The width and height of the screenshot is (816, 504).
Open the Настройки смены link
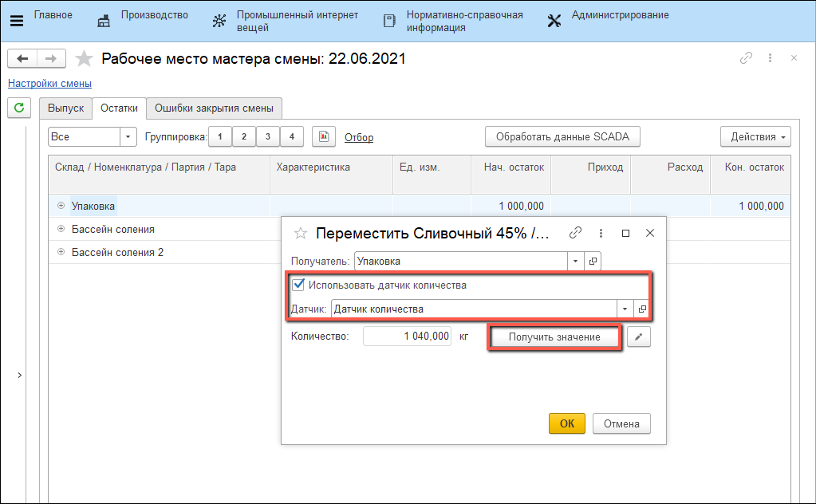click(49, 83)
